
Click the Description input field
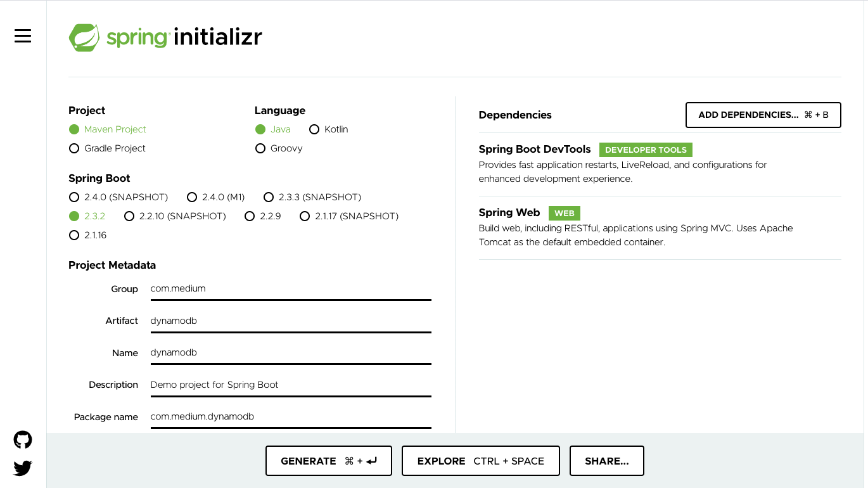[291, 385]
